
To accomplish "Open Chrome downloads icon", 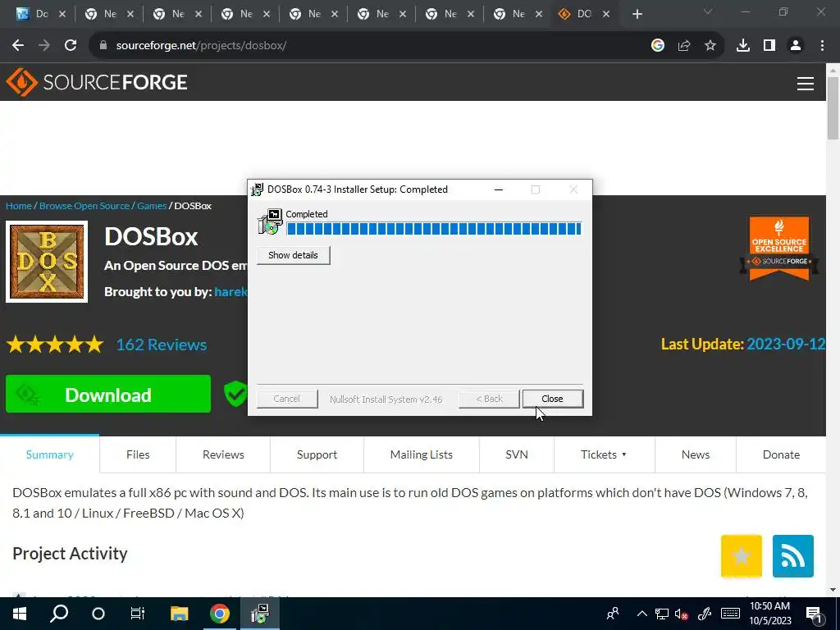I will [742, 46].
